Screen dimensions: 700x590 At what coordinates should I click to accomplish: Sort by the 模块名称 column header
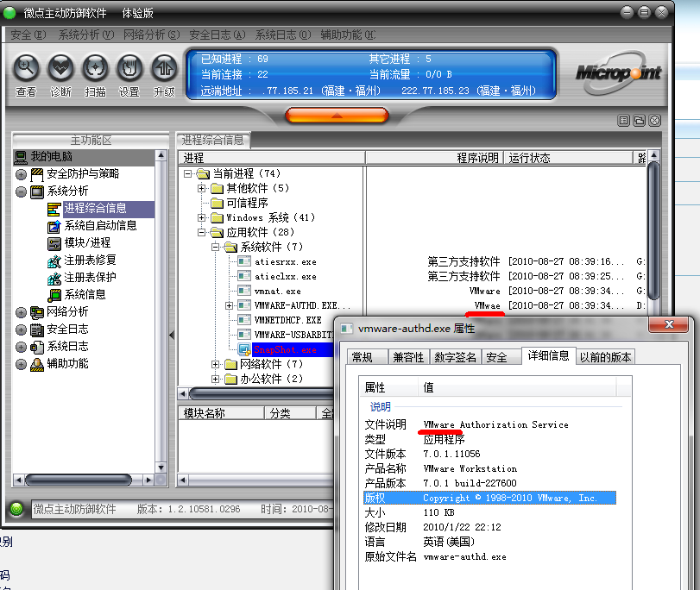click(x=222, y=413)
